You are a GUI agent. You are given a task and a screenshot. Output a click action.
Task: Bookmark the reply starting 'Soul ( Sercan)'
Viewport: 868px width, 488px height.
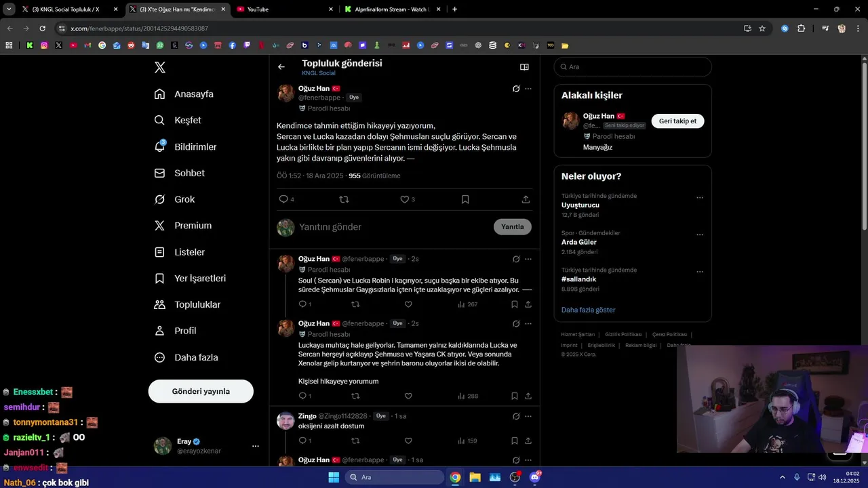(515, 304)
